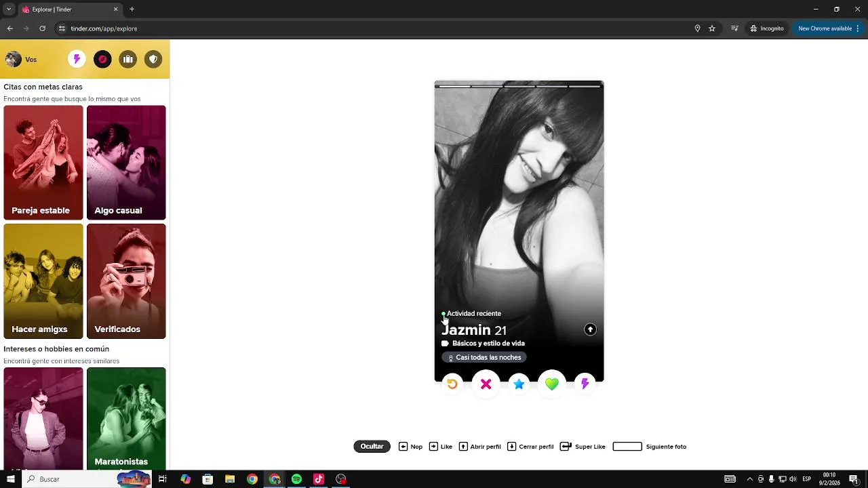The width and height of the screenshot is (868, 488).
Task: Click the Like right-arrow shortcut hint
Action: [441, 447]
